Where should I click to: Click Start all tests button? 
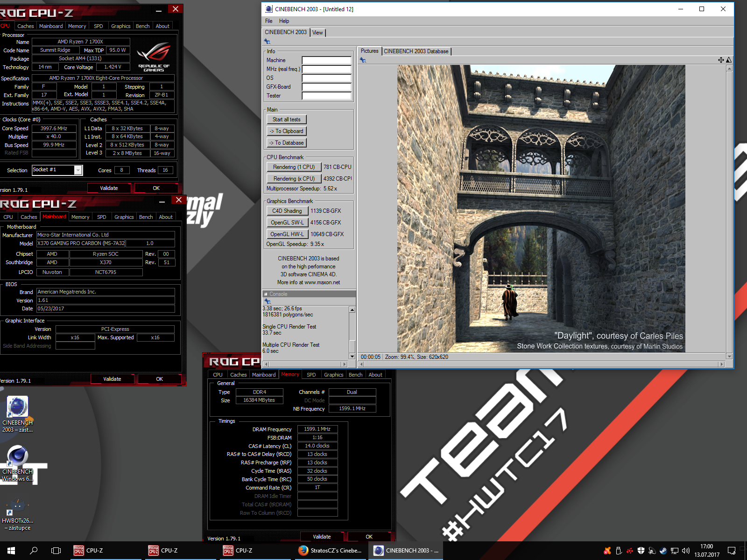pyautogui.click(x=287, y=119)
